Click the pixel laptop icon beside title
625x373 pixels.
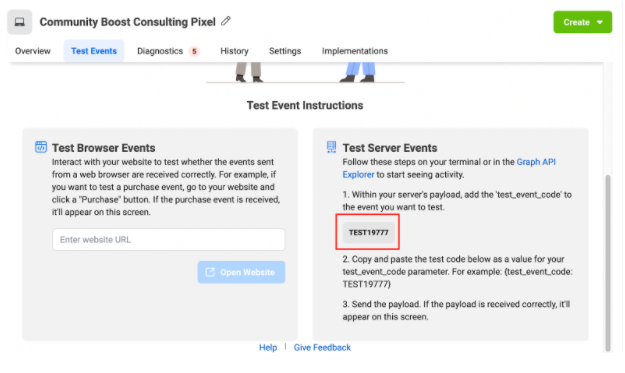click(x=20, y=22)
